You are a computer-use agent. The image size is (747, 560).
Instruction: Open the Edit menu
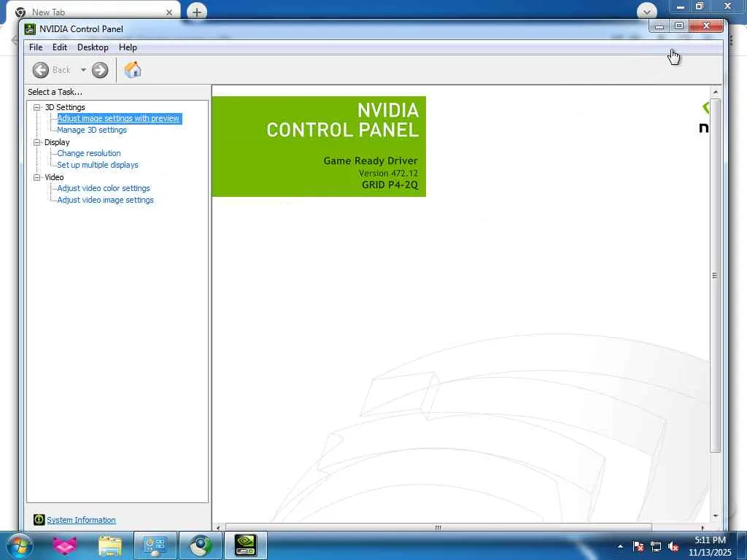click(x=60, y=47)
